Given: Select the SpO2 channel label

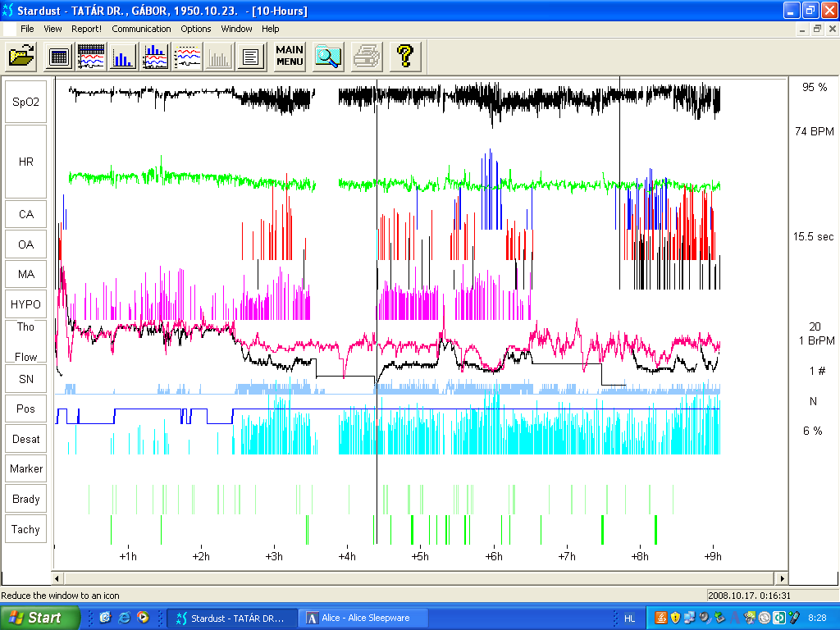Looking at the screenshot, I should 25,102.
